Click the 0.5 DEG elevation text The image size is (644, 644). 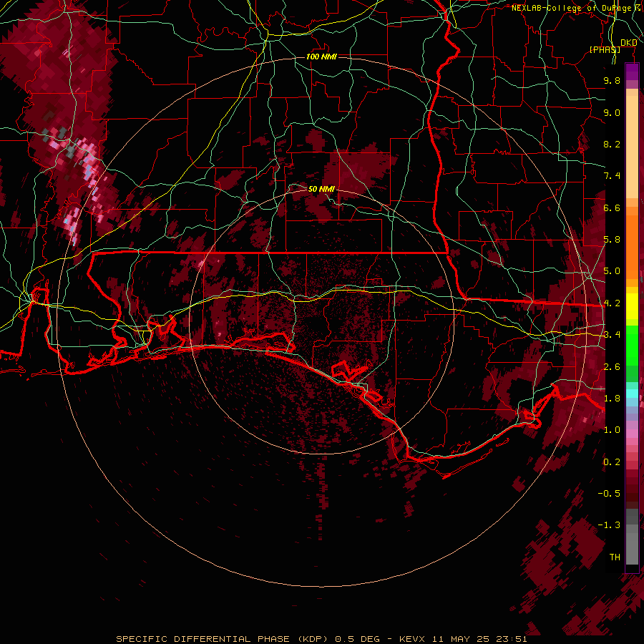[357, 639]
